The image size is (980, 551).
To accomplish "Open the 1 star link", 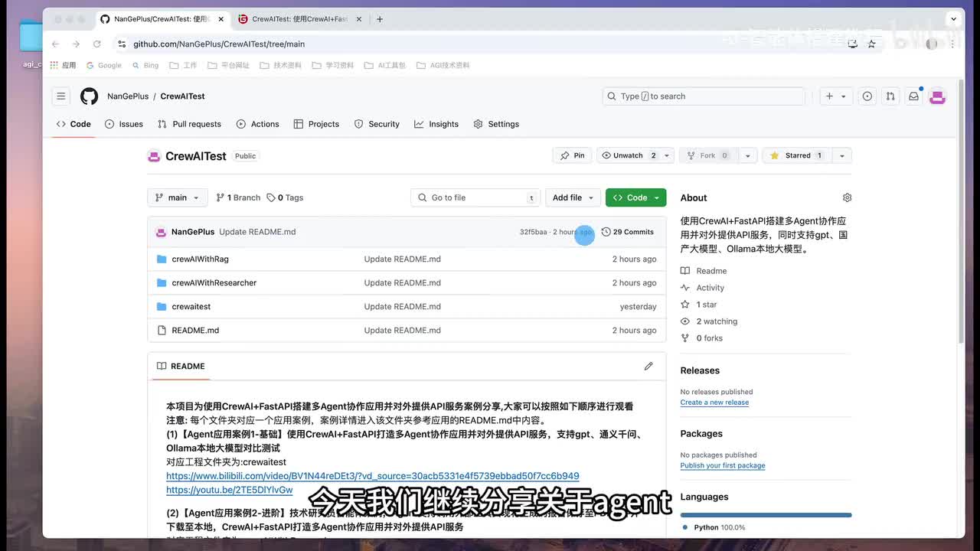I will coord(698,305).
